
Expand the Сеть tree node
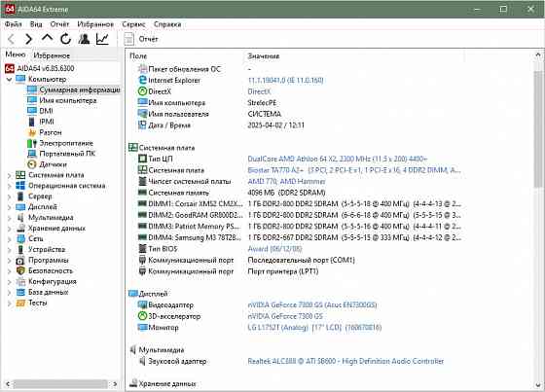pos(9,239)
